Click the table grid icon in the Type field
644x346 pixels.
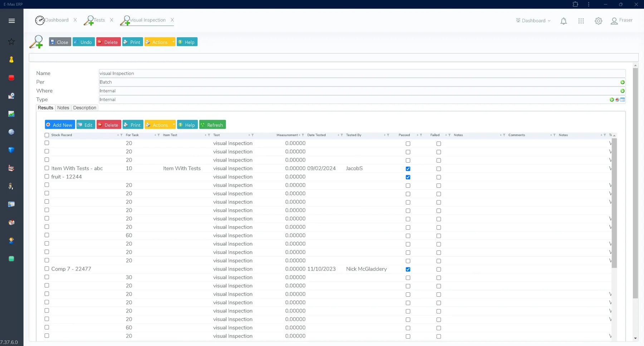tap(623, 100)
